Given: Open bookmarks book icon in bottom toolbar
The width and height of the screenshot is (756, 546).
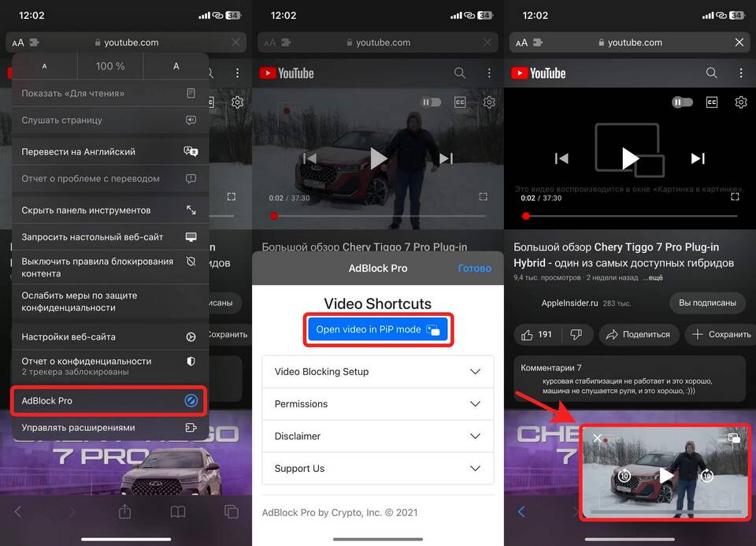Looking at the screenshot, I should (178, 512).
